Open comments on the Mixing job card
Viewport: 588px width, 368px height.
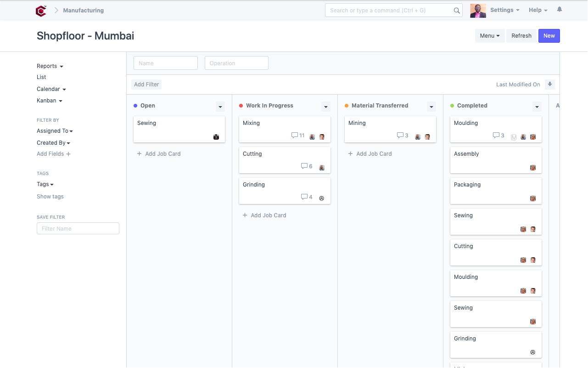tap(295, 136)
